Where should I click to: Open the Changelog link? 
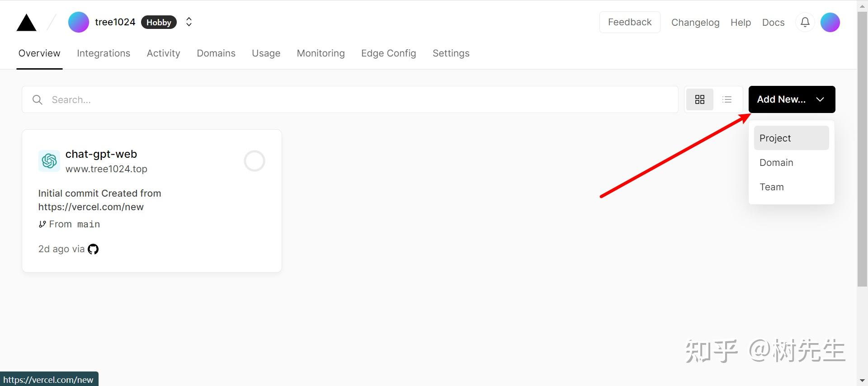point(695,22)
